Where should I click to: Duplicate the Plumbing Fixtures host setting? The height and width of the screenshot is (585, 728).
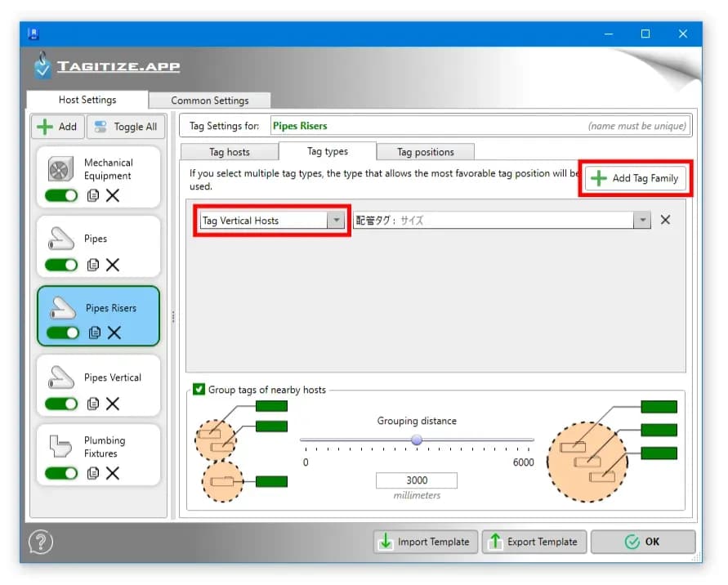pyautogui.click(x=93, y=473)
